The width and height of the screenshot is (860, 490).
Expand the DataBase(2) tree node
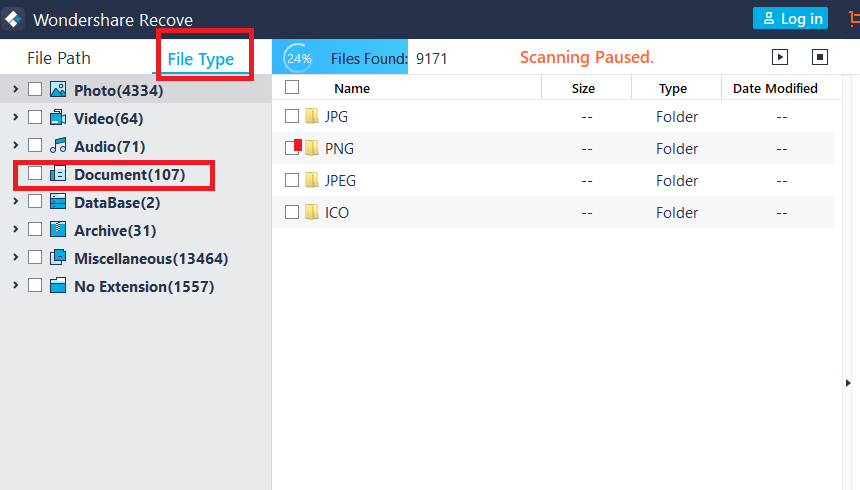point(15,201)
